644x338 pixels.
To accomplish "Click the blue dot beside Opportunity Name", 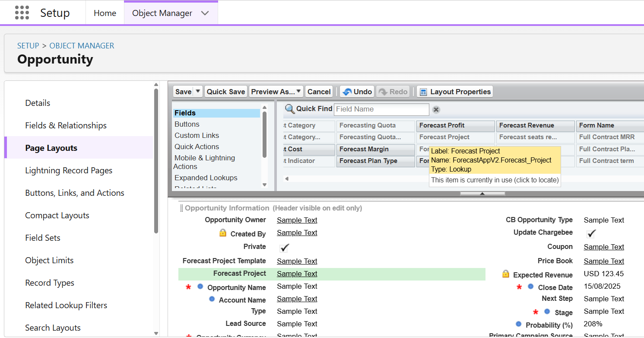I will (200, 287).
